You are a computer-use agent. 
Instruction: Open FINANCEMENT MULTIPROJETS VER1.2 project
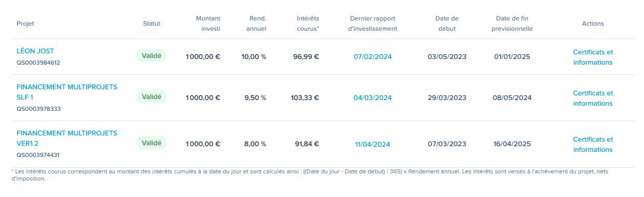(67, 139)
